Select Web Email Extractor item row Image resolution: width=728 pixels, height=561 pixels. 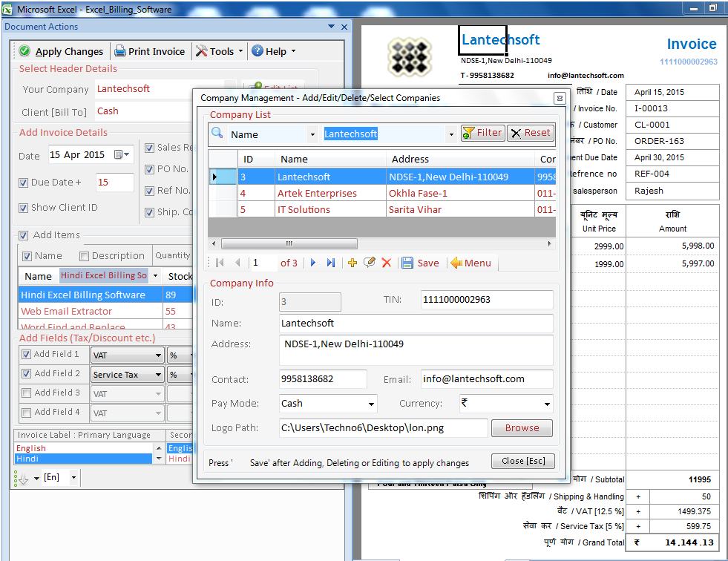click(x=105, y=311)
